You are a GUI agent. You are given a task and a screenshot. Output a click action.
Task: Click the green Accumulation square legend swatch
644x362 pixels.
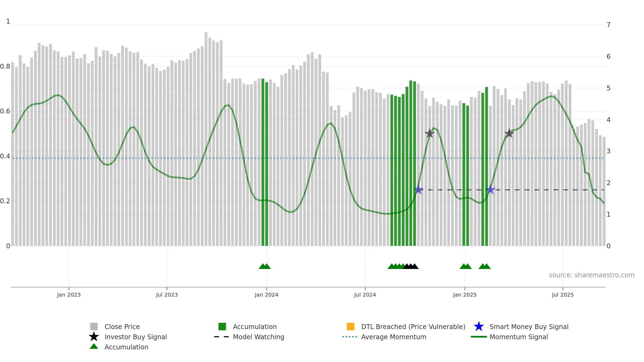[x=222, y=327]
